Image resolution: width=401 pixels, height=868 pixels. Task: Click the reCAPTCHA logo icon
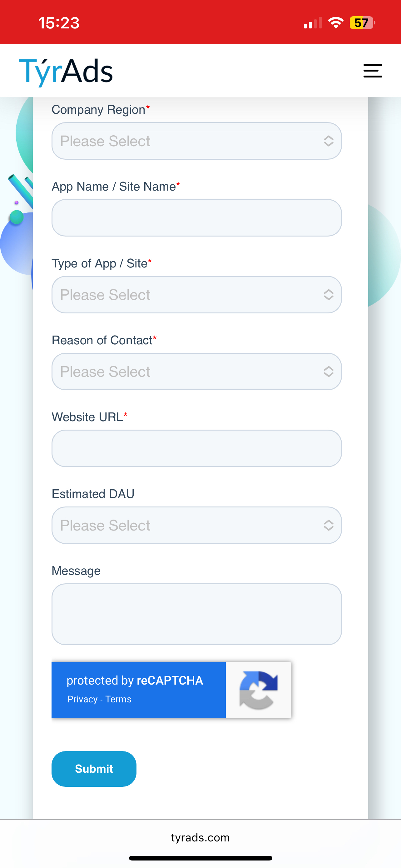(x=258, y=690)
